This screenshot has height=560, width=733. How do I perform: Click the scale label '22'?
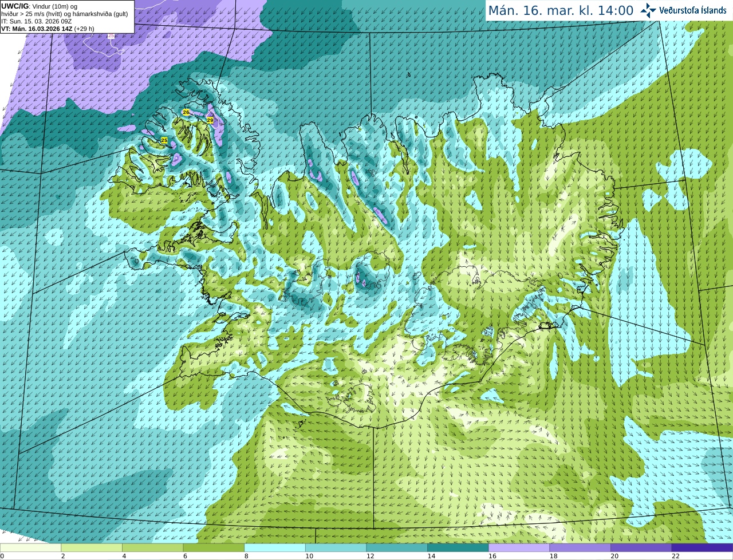[676, 556]
